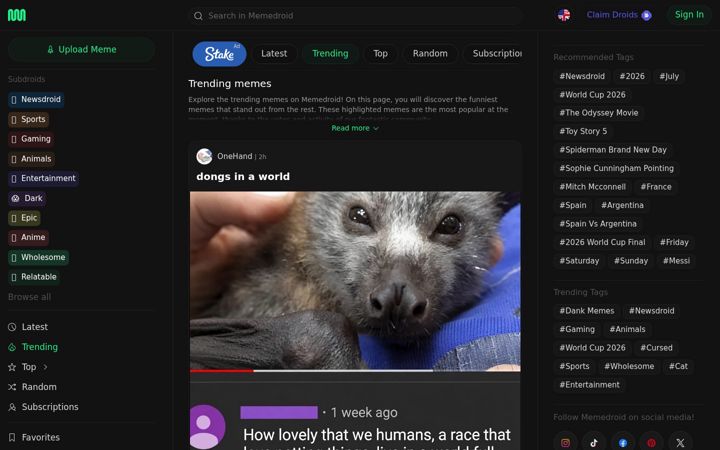The height and width of the screenshot is (450, 720).
Task: Switch to the Top tab
Action: pyautogui.click(x=380, y=54)
